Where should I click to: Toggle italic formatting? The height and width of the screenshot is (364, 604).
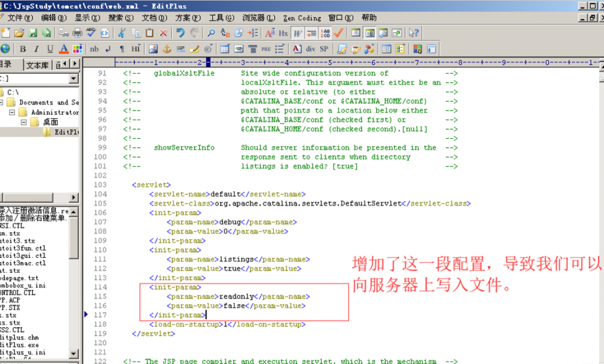tap(36, 48)
